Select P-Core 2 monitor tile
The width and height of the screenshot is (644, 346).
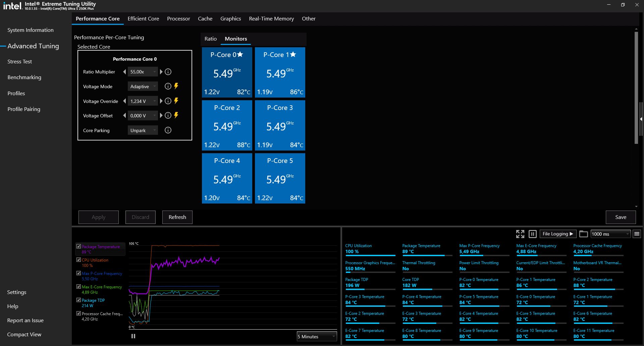pyautogui.click(x=227, y=125)
